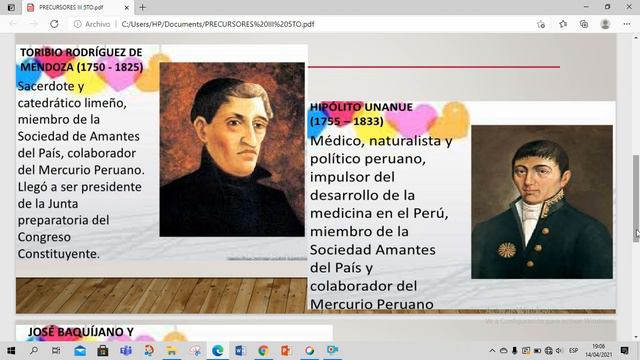
Task: Close the PRECURSORES III 5TO.pdf tab
Action: pyautogui.click(x=127, y=7)
